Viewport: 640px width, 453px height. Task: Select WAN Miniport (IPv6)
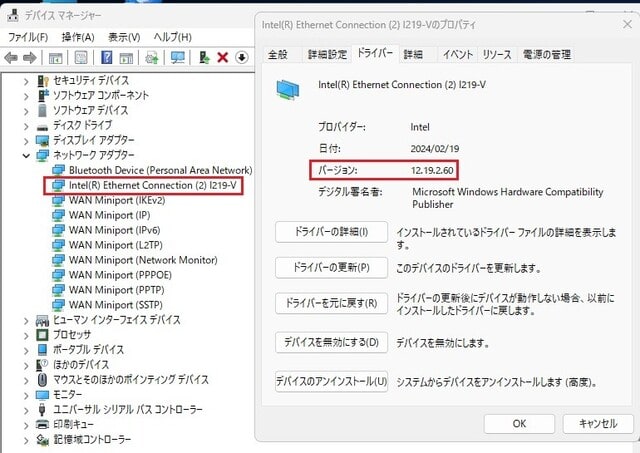[114, 230]
